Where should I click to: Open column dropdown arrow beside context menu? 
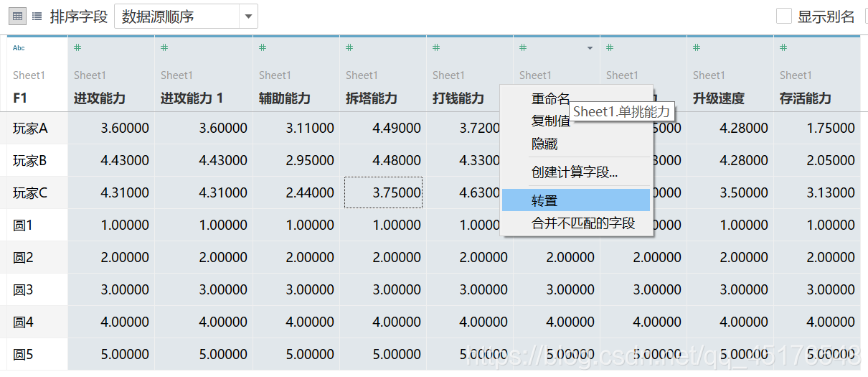click(590, 48)
